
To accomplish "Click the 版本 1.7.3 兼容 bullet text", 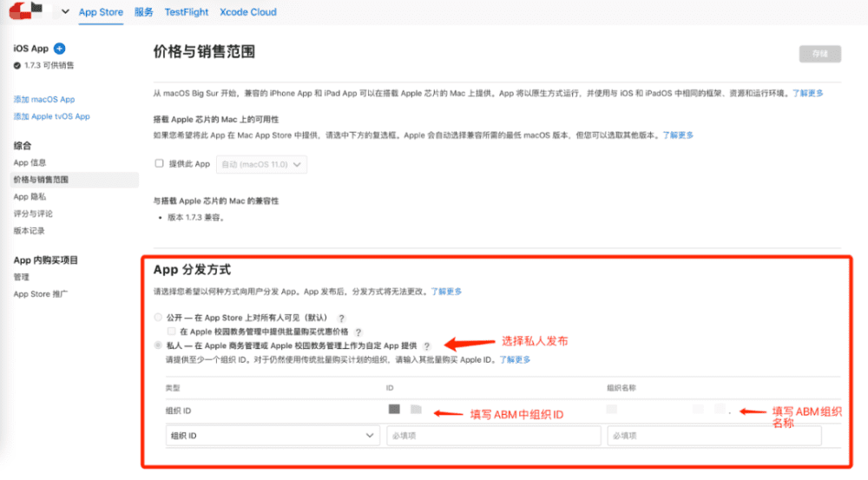I will 196,218.
